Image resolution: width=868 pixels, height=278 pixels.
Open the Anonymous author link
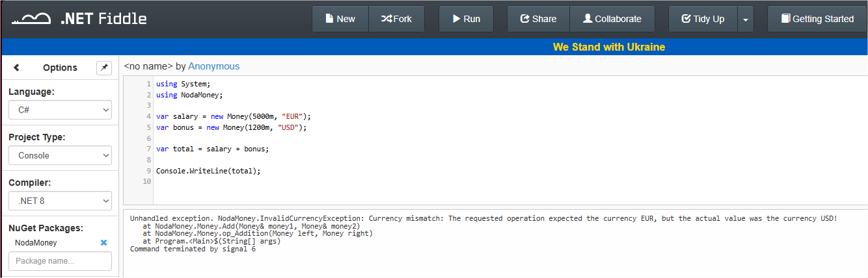214,66
